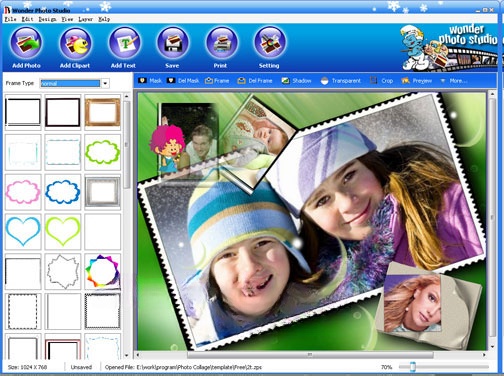Screen dimensions: 504x376
Task: Click the frame list scroll down arrow
Action: [x=126, y=356]
